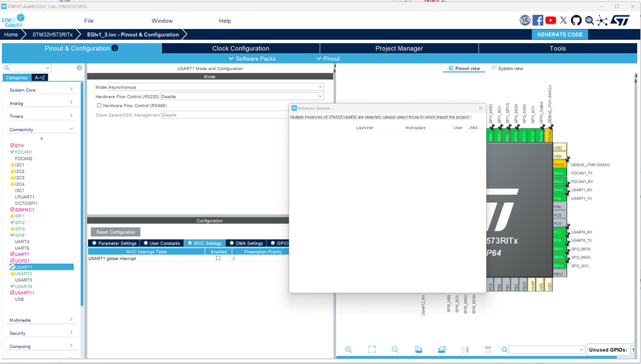Zoom out of the pinout view
Screen dimensions: 641x364
coord(395,350)
